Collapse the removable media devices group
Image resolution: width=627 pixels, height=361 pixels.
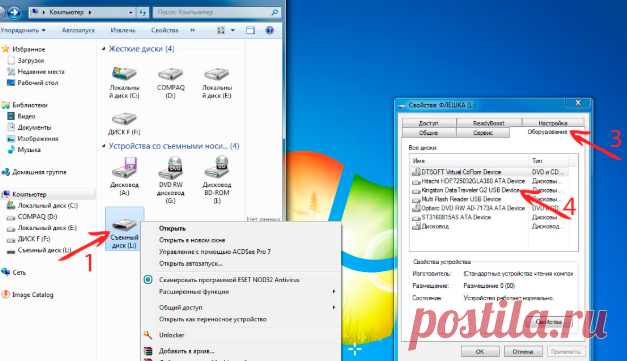tap(104, 146)
